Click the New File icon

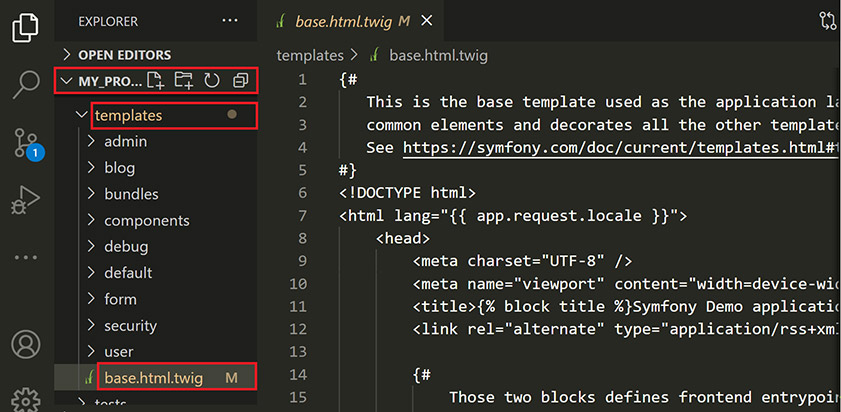(x=155, y=81)
